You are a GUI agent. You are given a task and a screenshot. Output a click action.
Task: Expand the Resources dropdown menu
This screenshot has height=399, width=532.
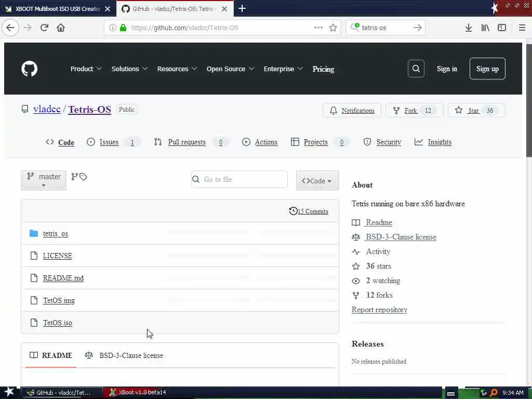[177, 69]
